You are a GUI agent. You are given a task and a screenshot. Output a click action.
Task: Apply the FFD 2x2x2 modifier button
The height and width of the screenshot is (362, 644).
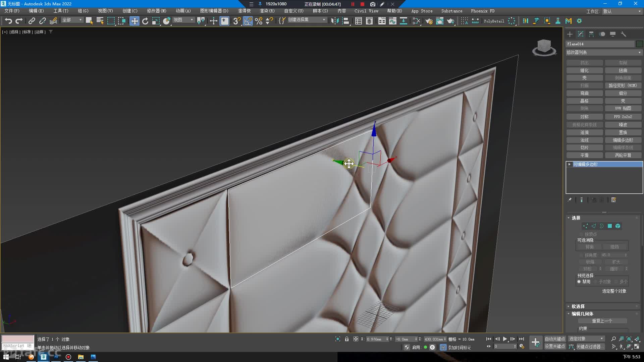tap(623, 117)
